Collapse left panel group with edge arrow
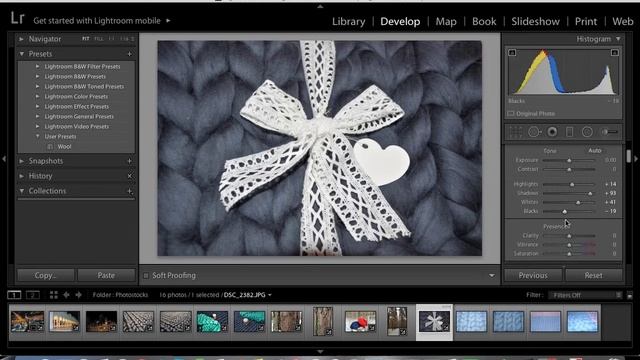Screen dimensions: 640x360 pos(4,159)
